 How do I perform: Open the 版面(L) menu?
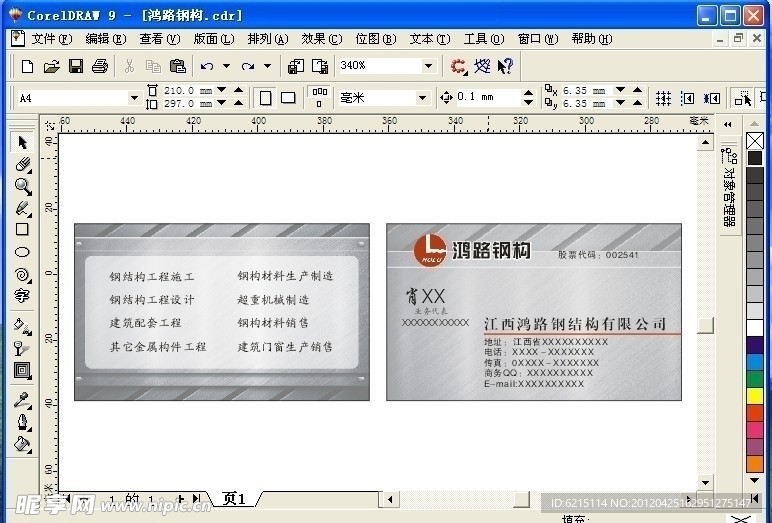pos(214,39)
